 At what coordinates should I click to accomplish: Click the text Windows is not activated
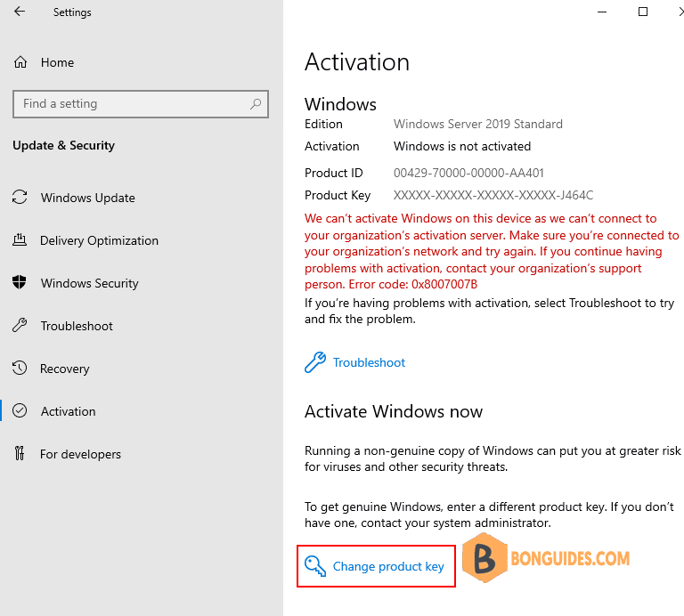point(462,146)
